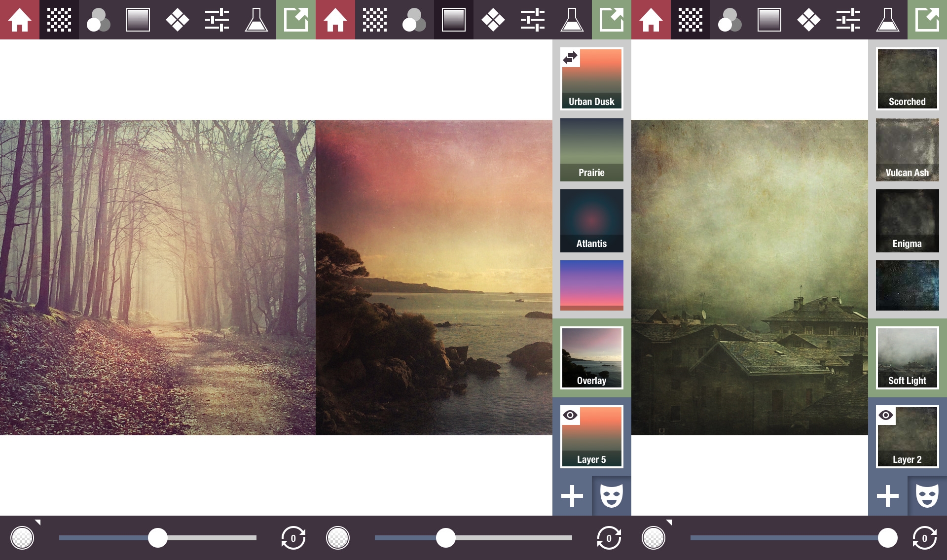Expand the opacity circle menu in the forest screen
This screenshot has width=947, height=560.
(x=22, y=537)
